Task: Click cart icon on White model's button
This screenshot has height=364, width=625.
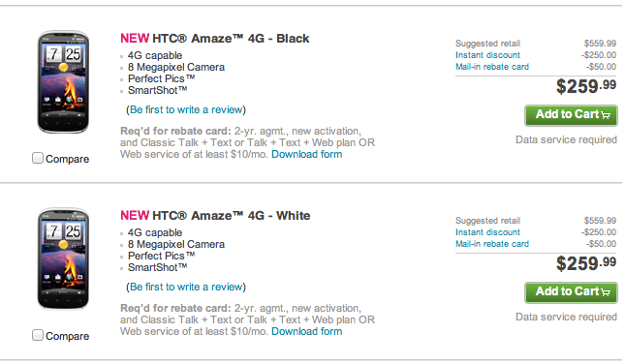Action: (606, 292)
